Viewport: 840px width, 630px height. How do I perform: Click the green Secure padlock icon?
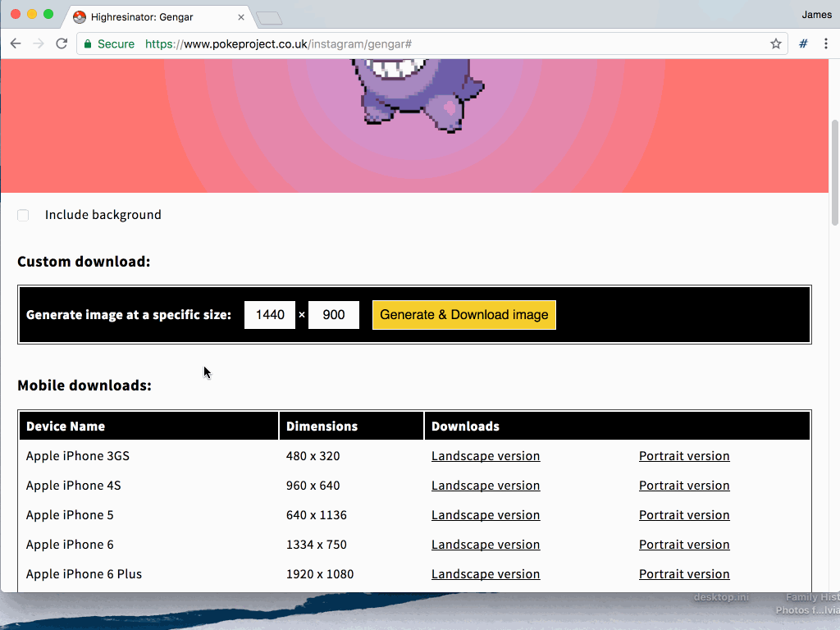[x=88, y=44]
